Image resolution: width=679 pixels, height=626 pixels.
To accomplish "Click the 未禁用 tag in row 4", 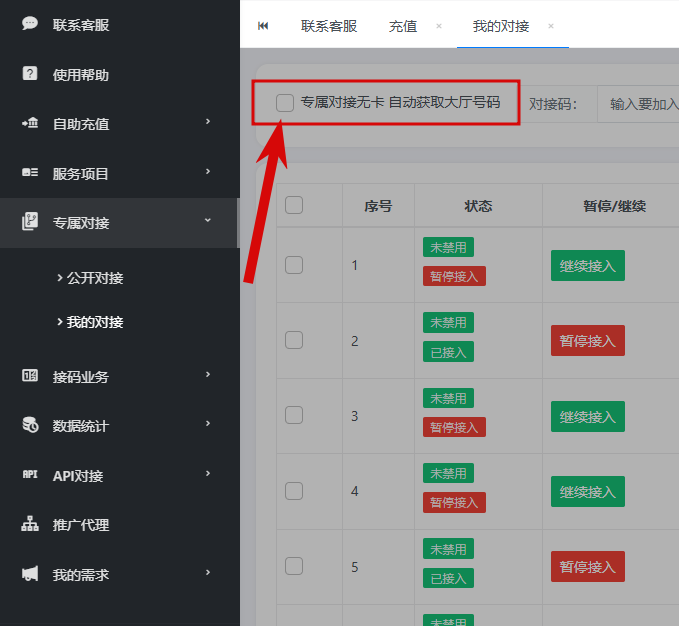I will [x=448, y=473].
